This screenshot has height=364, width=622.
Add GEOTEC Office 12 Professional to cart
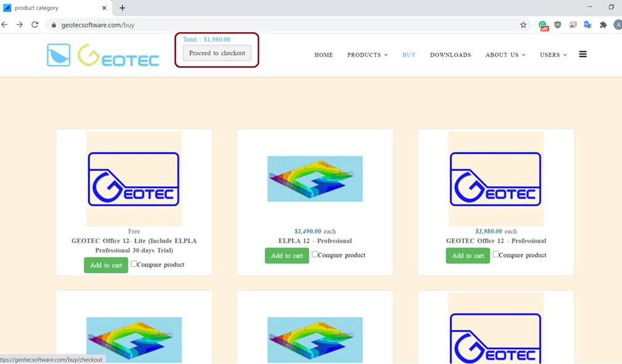468,256
